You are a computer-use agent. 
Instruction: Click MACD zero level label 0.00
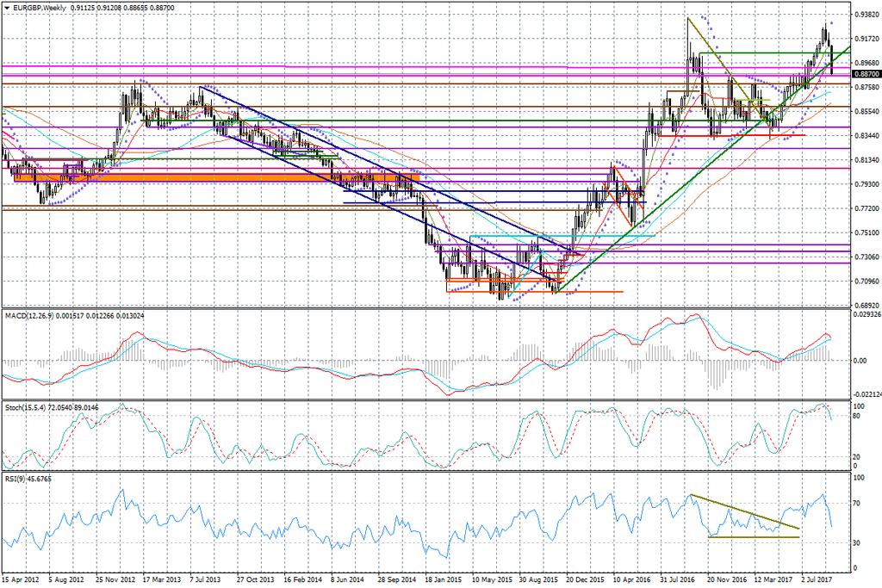point(860,361)
